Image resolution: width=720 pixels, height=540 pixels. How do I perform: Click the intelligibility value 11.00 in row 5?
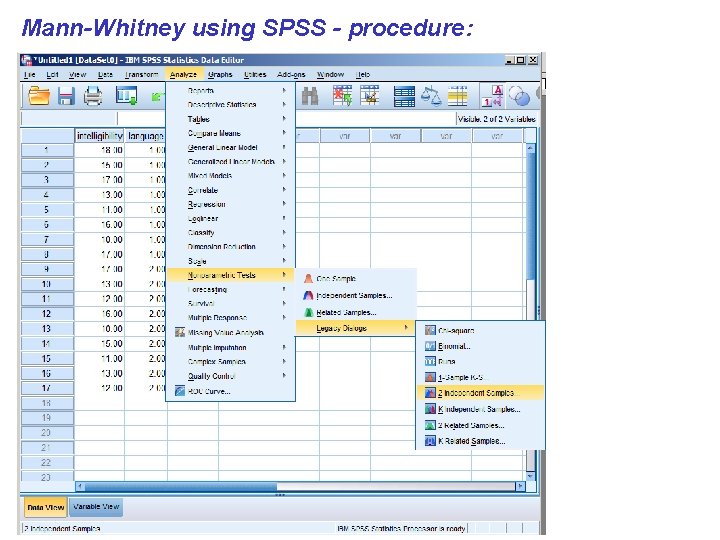click(x=100, y=210)
